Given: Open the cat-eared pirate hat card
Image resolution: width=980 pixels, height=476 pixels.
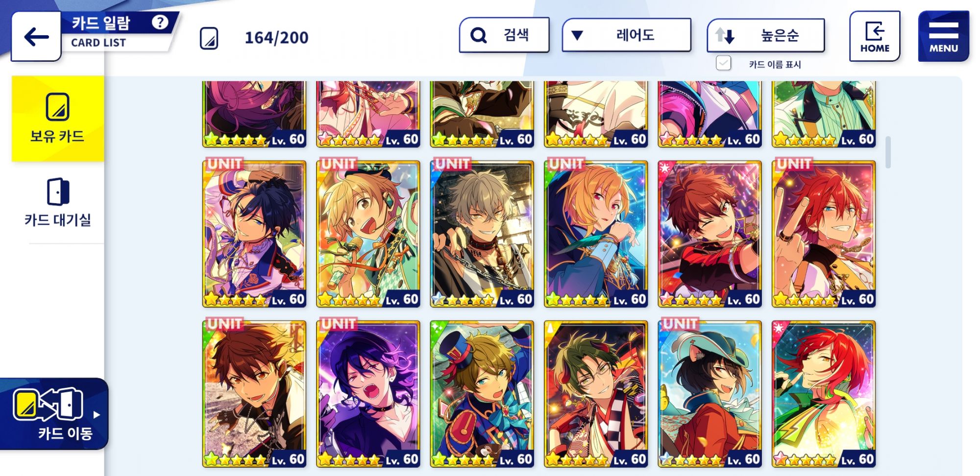Looking at the screenshot, I should [x=710, y=394].
